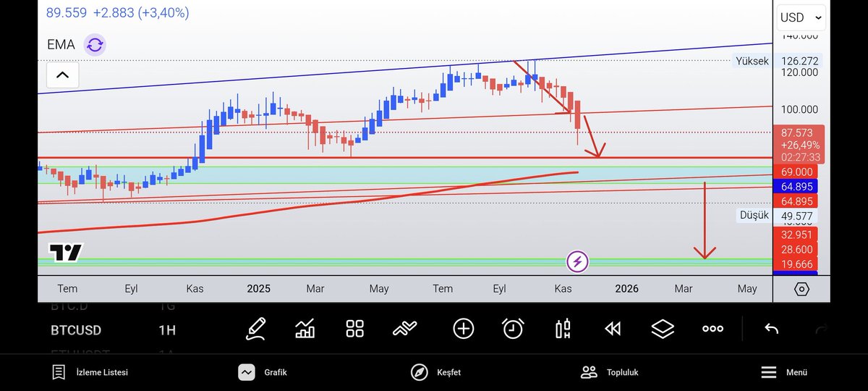Tap the rewind replay icon

(x=613, y=329)
